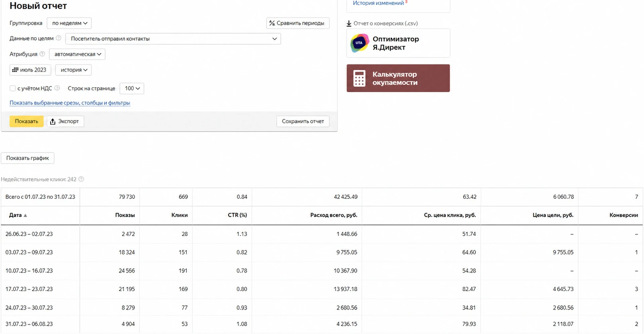The image size is (644, 334).
Task: Open help icon beside с учётом НДС
Action: [x=57, y=88]
